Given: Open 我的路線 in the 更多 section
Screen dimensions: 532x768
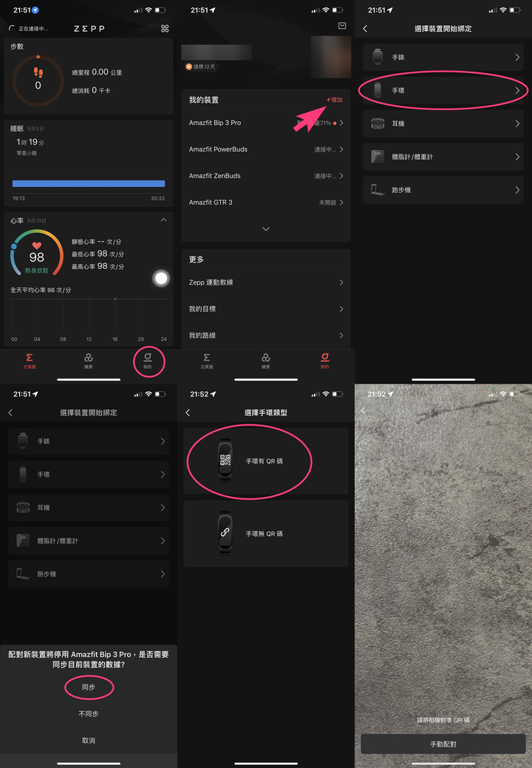Looking at the screenshot, I should point(266,336).
